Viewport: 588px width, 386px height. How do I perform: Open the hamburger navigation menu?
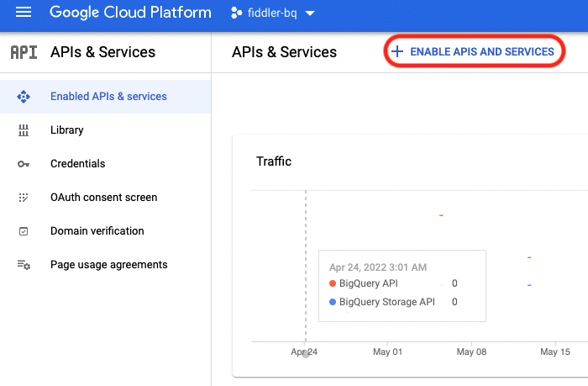[24, 13]
